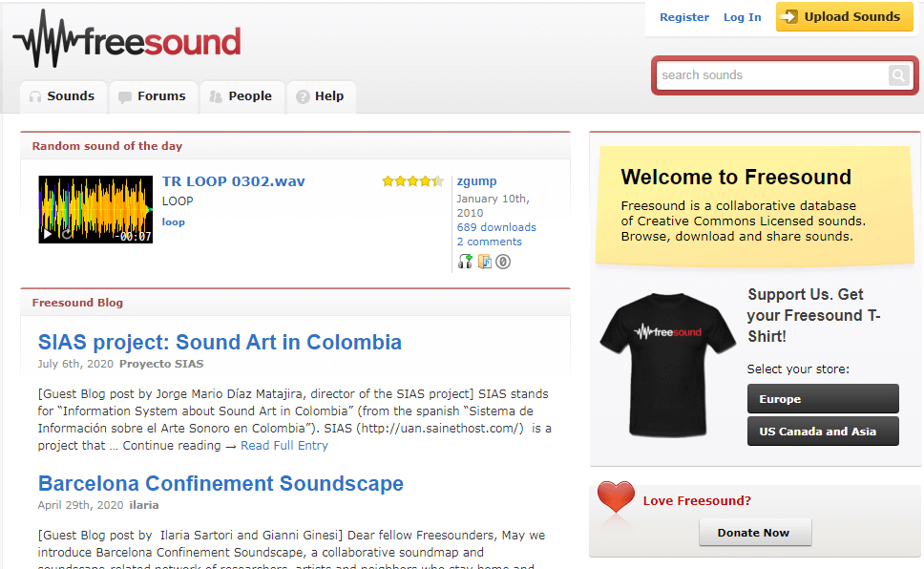
Task: Open the Help tab
Action: 321,96
